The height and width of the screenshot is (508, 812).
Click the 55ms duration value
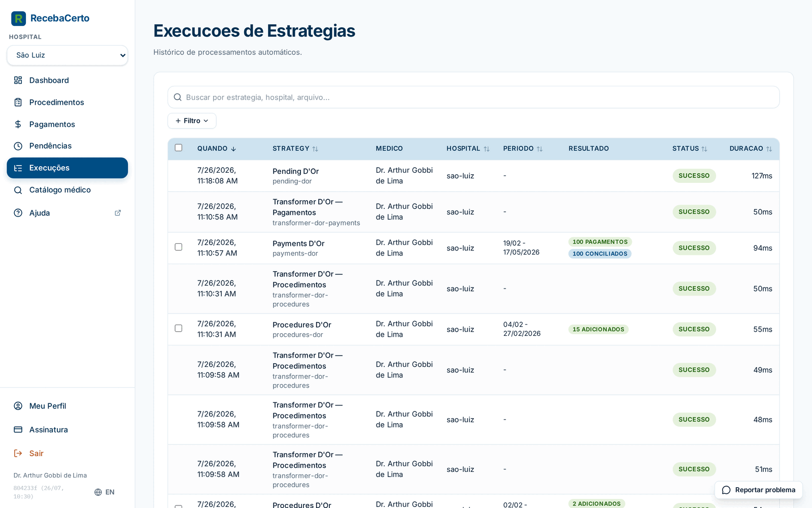763,329
